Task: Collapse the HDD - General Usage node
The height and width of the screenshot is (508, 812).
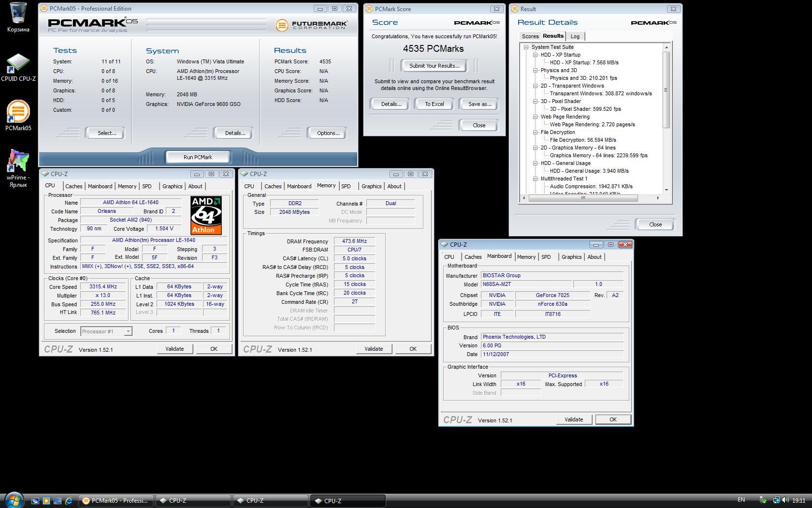Action: click(535, 163)
